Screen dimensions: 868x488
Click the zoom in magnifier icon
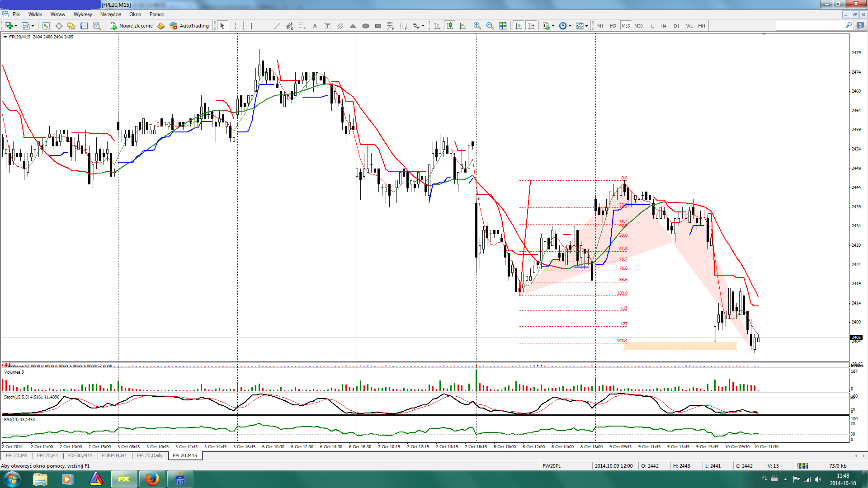(x=477, y=26)
